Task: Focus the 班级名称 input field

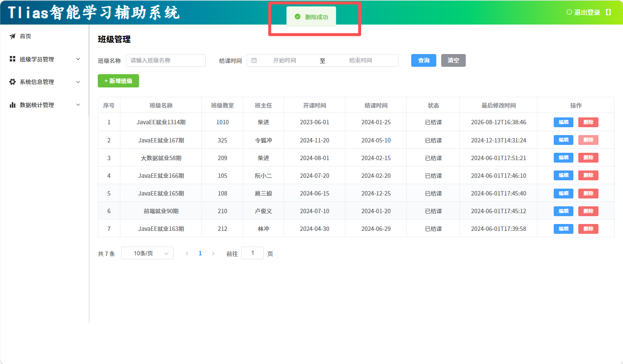Action: click(x=166, y=60)
